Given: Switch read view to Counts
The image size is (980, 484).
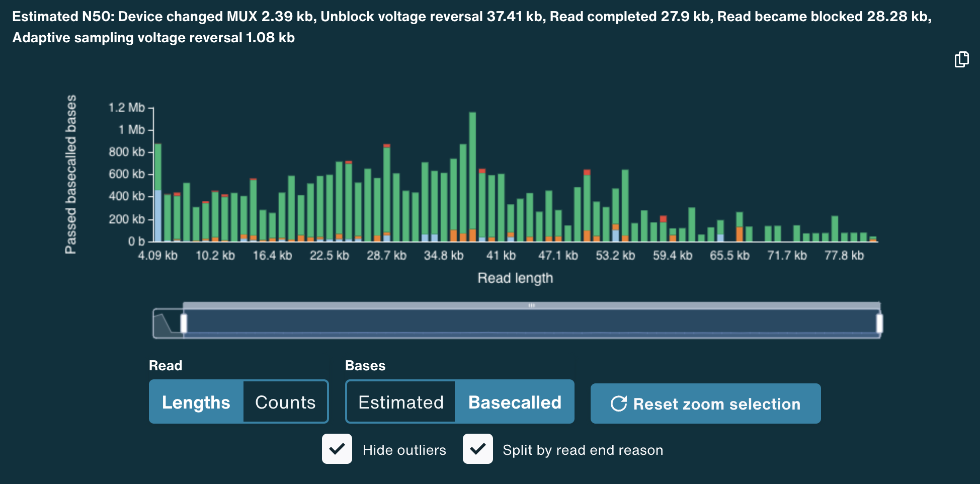Looking at the screenshot, I should (285, 402).
